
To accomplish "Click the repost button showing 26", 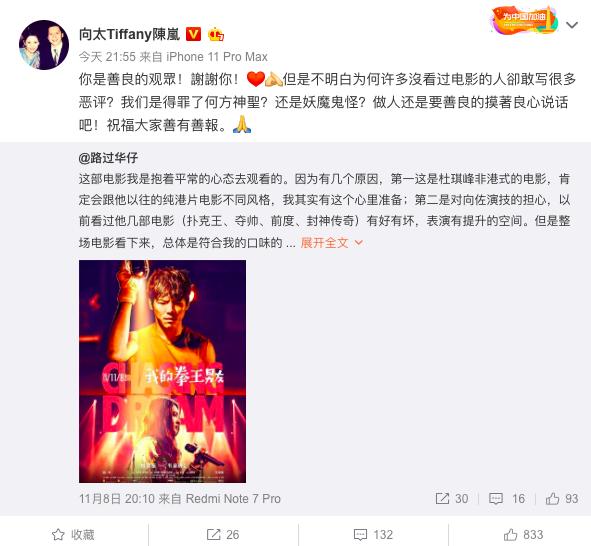I will click(223, 534).
